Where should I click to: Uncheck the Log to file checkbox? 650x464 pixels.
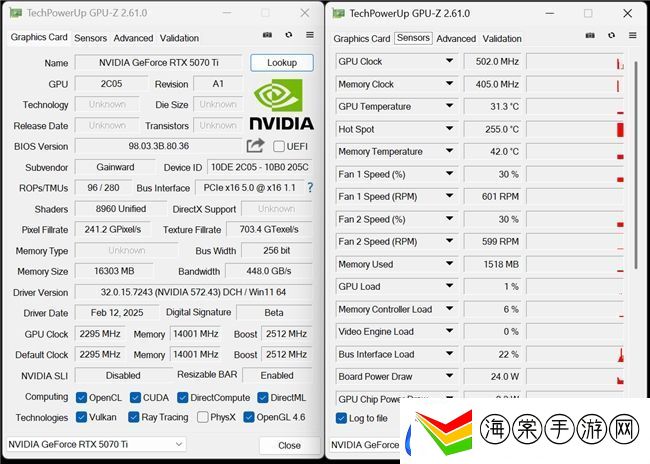pos(341,418)
